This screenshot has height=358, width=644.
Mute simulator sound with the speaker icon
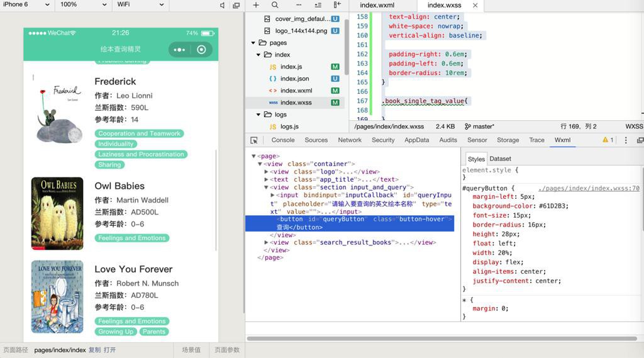[x=223, y=5]
